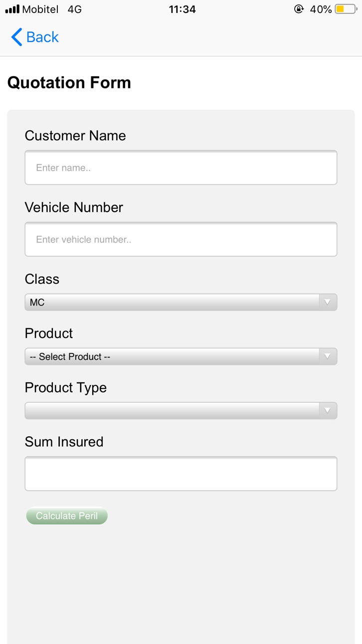362x644 pixels.
Task: Focus the Vehicle Number input field
Action: [181, 239]
